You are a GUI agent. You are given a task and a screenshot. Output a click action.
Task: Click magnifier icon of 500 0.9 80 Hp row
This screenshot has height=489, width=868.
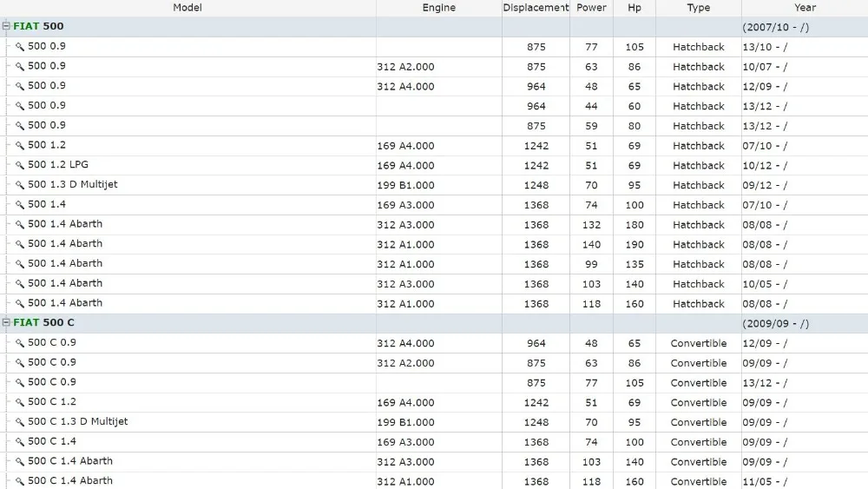(x=20, y=126)
